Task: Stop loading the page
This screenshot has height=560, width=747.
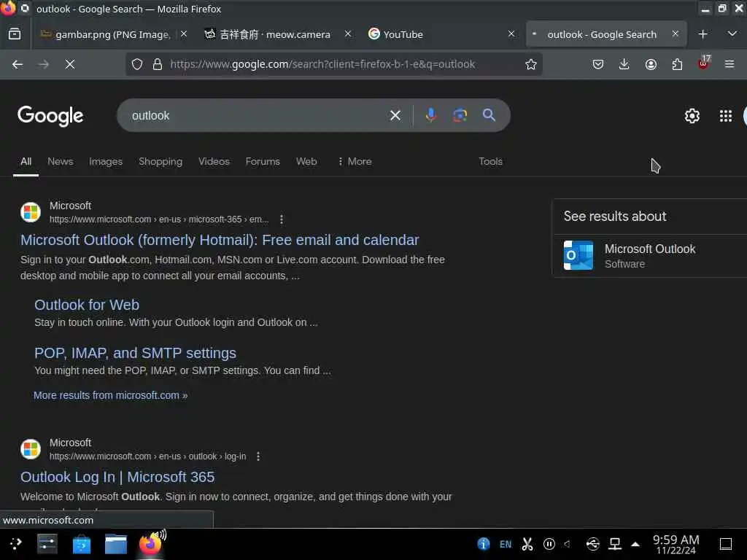Action: coord(70,64)
